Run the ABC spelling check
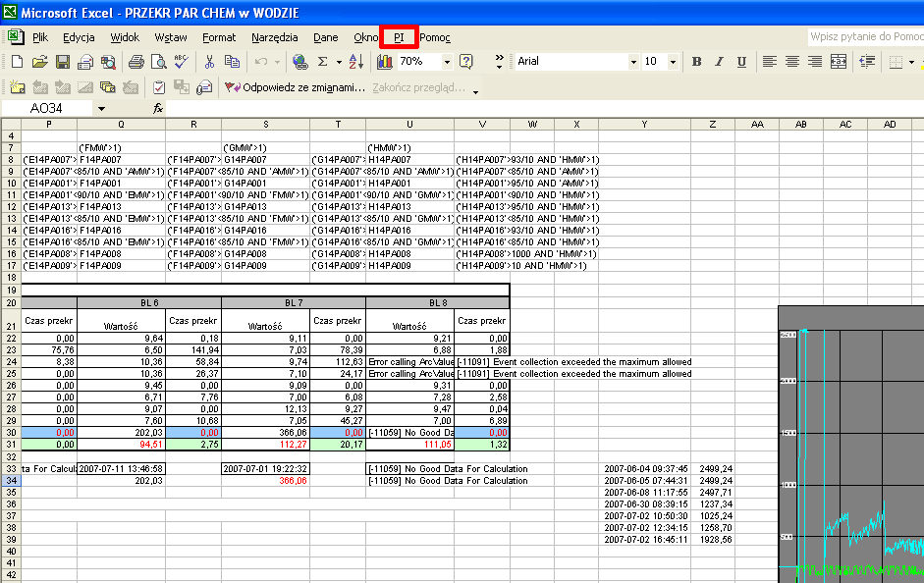Viewport: 924px width, 583px height. coord(181,61)
